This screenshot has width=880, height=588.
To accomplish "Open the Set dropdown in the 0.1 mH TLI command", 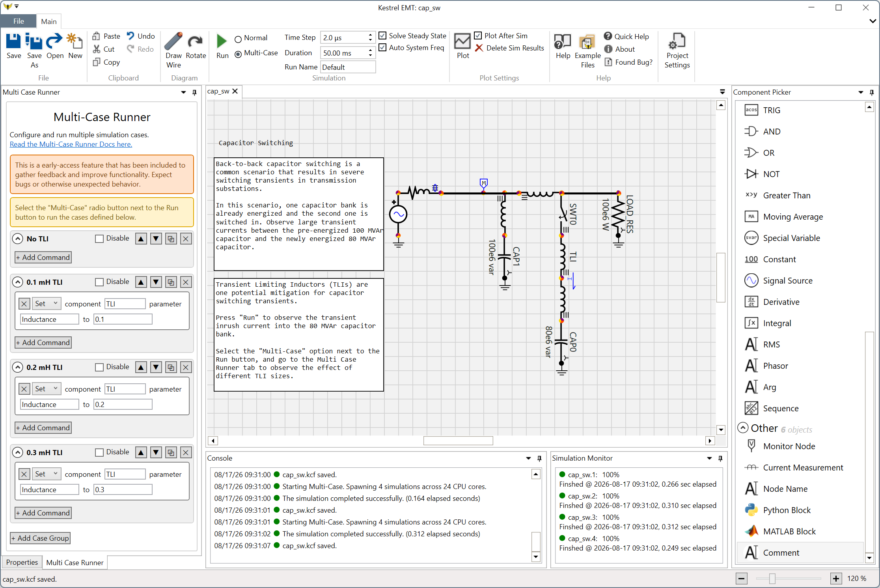I will [x=47, y=303].
